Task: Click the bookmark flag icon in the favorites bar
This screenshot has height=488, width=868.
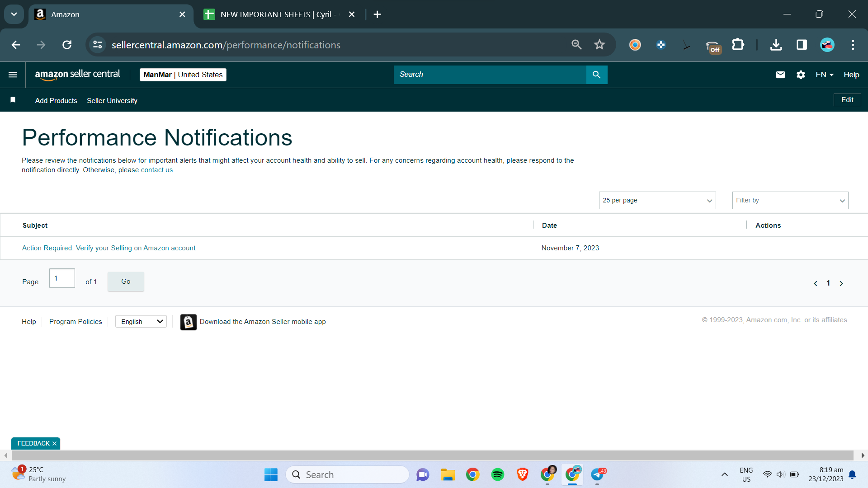Action: pyautogui.click(x=13, y=100)
